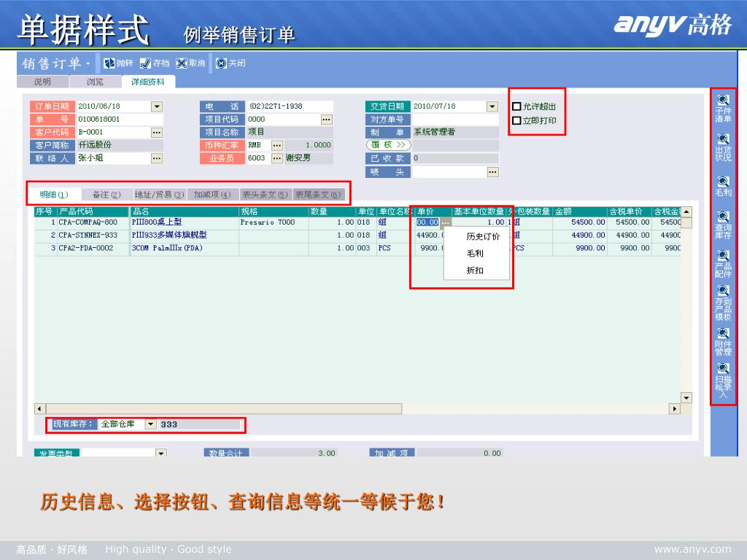Switch to the 地址/贸易(3) tab
The image size is (747, 560).
(x=159, y=195)
